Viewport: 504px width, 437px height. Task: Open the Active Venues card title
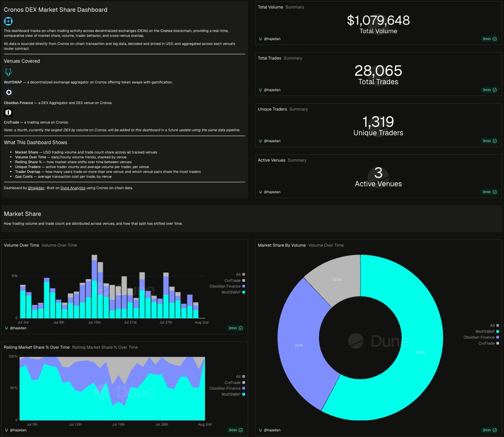pyautogui.click(x=271, y=160)
